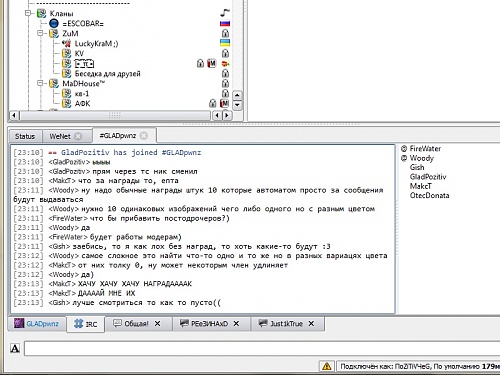Viewport: 500px width, 375px height.
Task: Close the WeNet tab
Action: pos(78,136)
